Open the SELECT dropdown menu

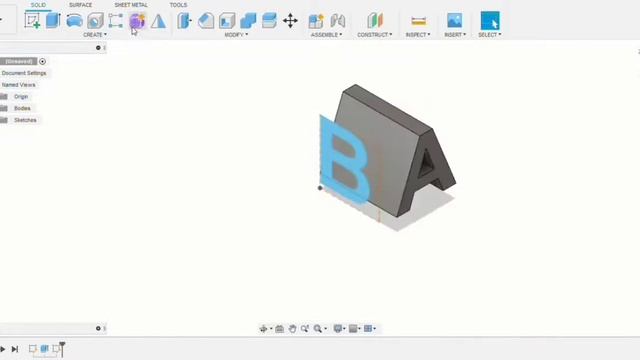point(490,35)
